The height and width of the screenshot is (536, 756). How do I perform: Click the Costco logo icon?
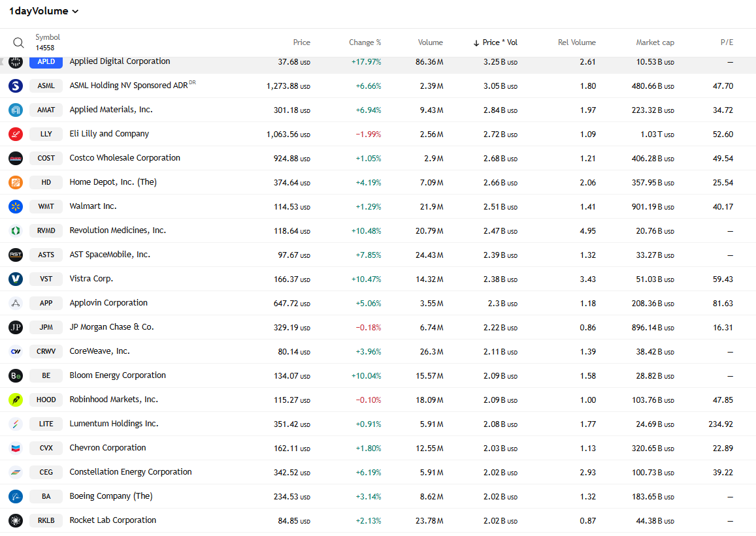pos(16,158)
